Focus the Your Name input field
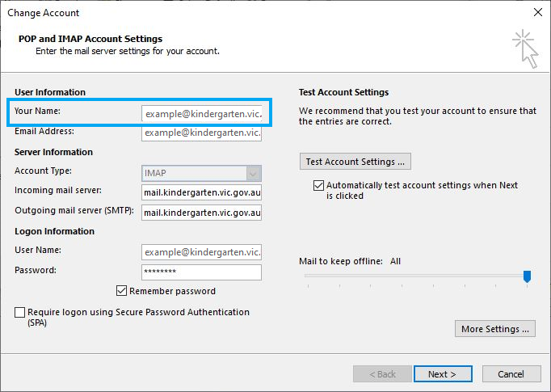 (x=202, y=113)
